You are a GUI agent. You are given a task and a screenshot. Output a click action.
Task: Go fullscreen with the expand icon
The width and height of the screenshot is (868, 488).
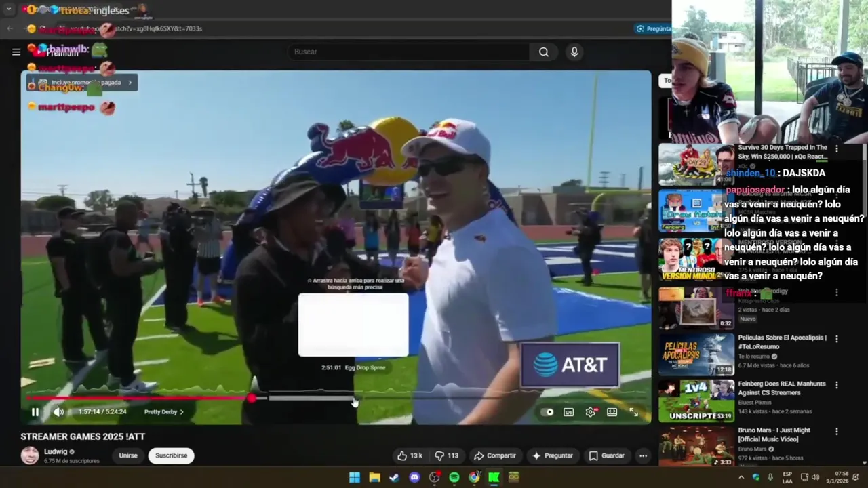point(633,412)
